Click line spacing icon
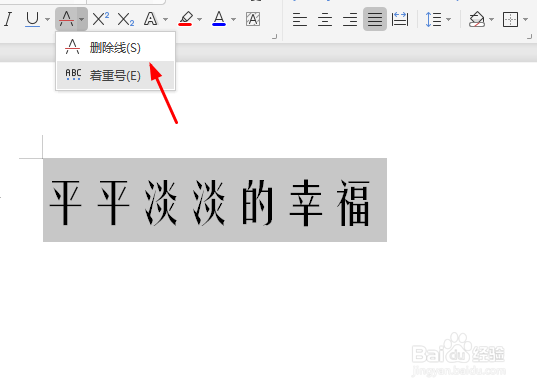Viewport: 537px width, 390px height. tap(433, 19)
